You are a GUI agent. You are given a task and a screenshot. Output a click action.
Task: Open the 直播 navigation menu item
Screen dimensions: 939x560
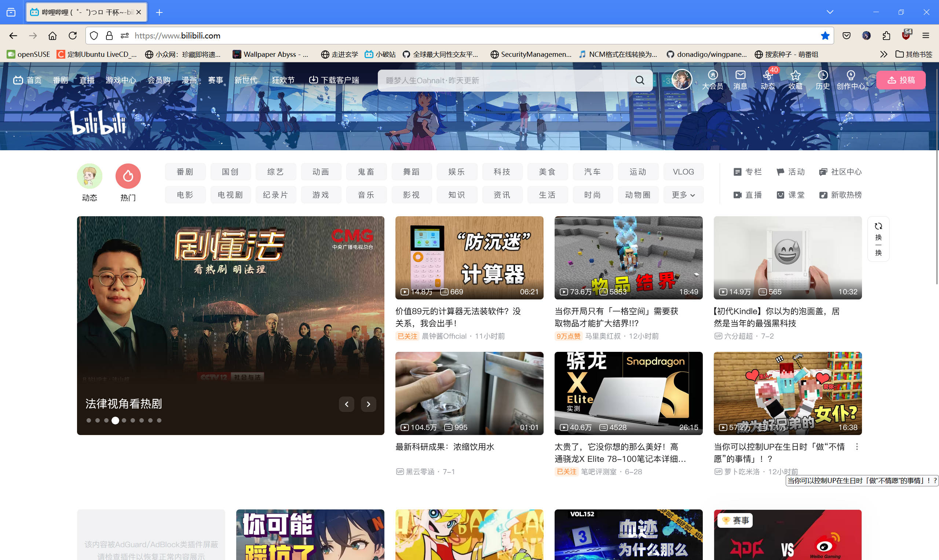[87, 80]
